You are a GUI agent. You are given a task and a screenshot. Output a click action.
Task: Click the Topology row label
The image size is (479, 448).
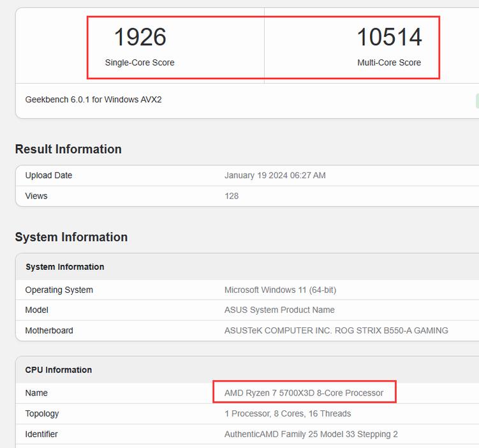(42, 414)
